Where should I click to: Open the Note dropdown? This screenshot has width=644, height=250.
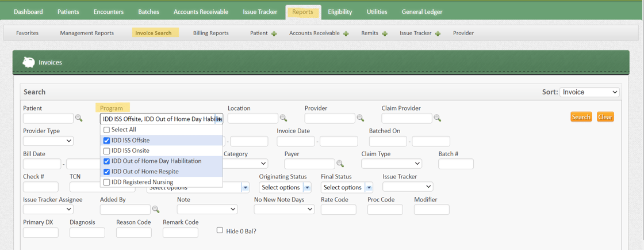[207, 209]
